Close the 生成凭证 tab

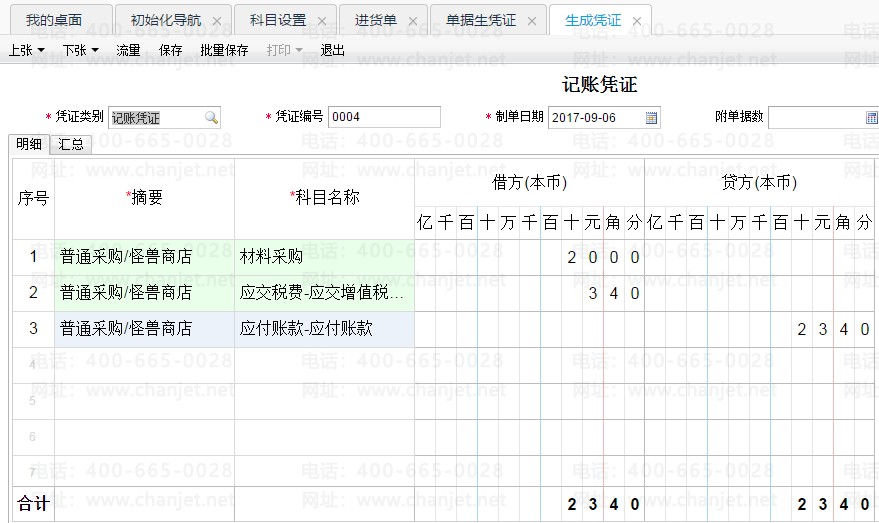pos(637,21)
